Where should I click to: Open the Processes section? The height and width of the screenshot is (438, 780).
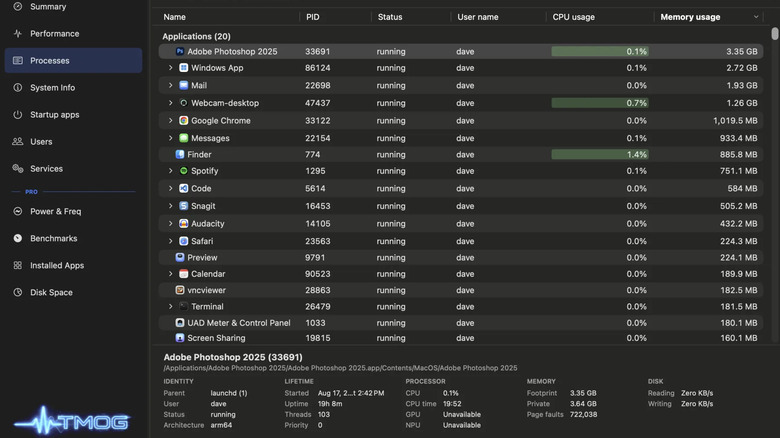(73, 60)
